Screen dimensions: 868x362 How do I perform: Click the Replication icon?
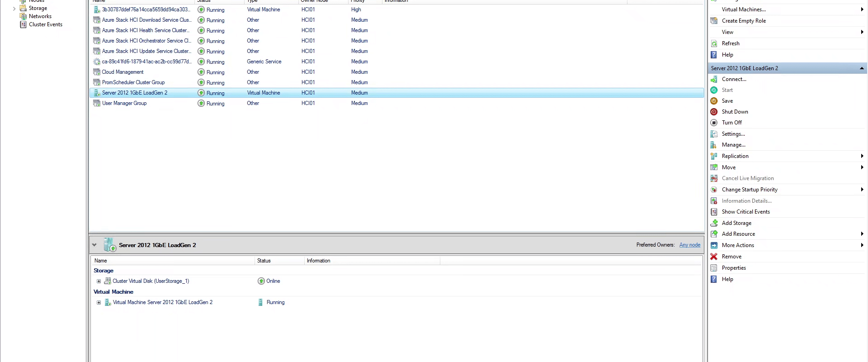(714, 156)
